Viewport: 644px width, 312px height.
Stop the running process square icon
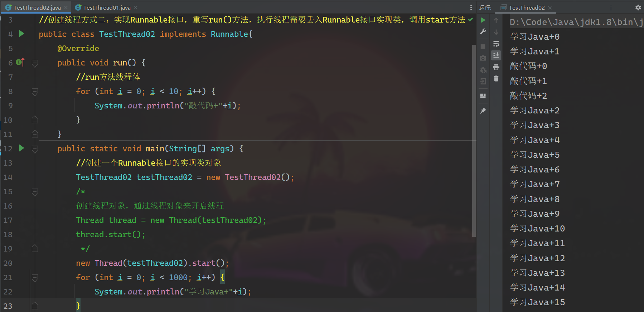tap(483, 47)
